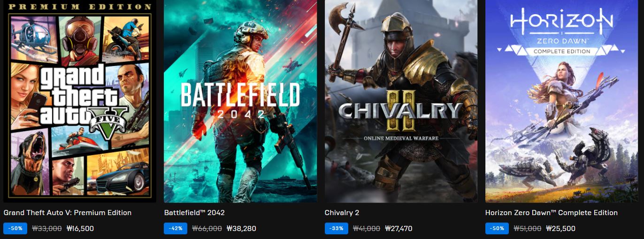Select the Chivalry 2 cover artwork
Viewport: 644px width, 239px height.
coord(401,101)
